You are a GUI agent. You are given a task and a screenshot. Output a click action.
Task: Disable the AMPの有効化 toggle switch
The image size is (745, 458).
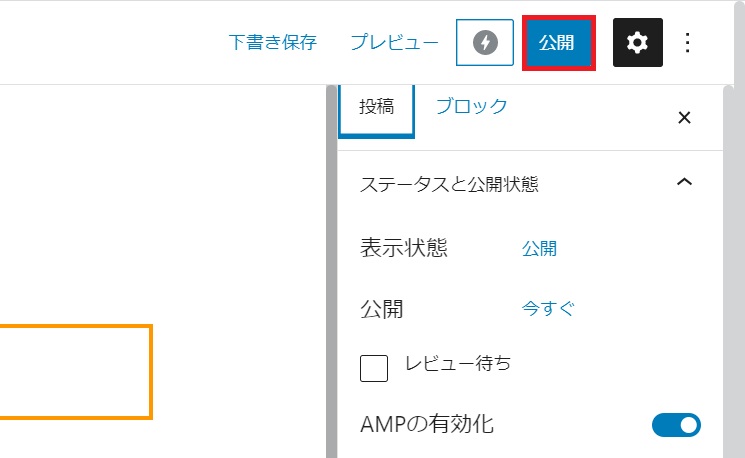coord(676,425)
